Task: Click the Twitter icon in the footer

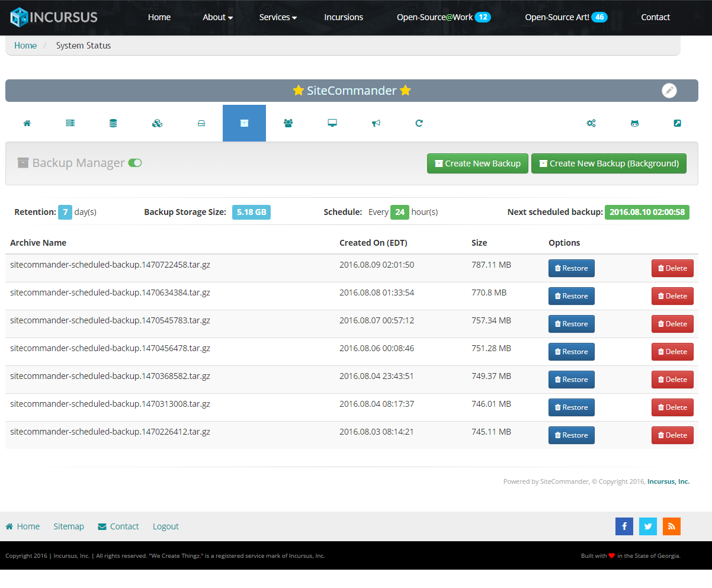Action: click(x=647, y=526)
